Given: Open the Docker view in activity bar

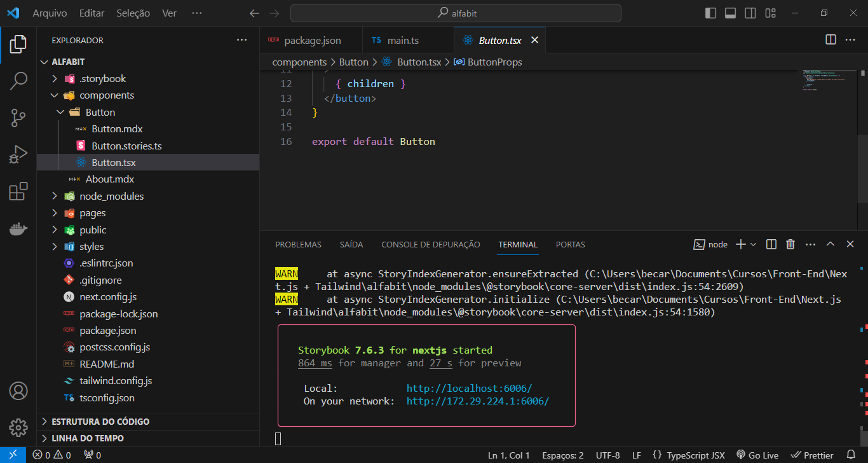Looking at the screenshot, I should pyautogui.click(x=18, y=228).
